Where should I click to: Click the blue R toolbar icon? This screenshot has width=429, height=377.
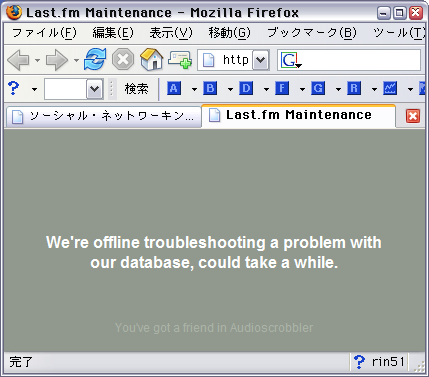[x=354, y=88]
